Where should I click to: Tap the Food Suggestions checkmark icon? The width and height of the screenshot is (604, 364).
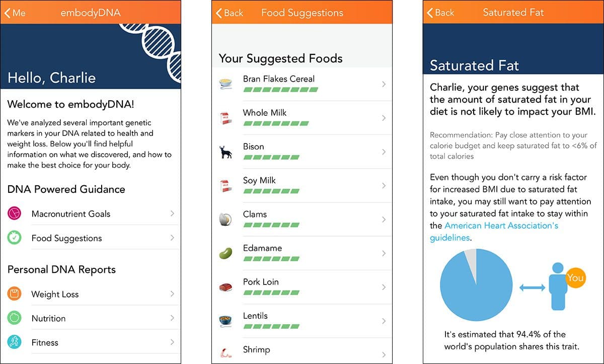(x=15, y=238)
